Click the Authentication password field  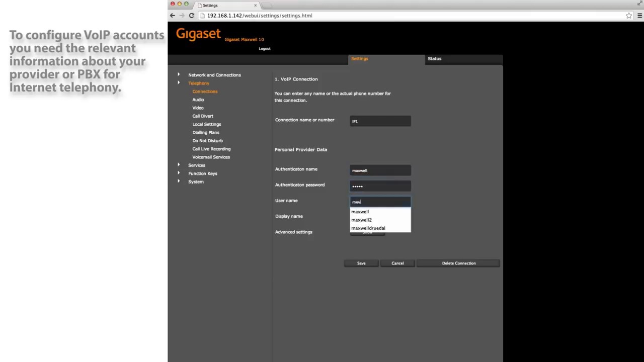pyautogui.click(x=380, y=186)
